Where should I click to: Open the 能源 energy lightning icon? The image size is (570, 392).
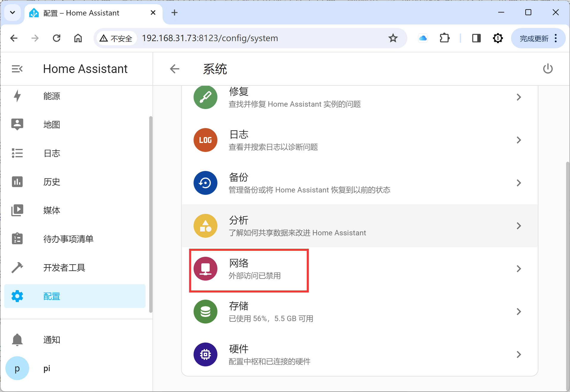click(17, 96)
